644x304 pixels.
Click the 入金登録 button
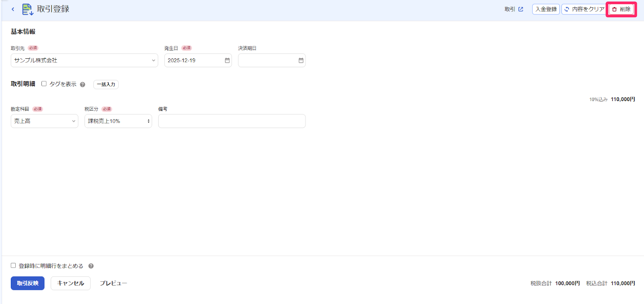[x=546, y=9]
